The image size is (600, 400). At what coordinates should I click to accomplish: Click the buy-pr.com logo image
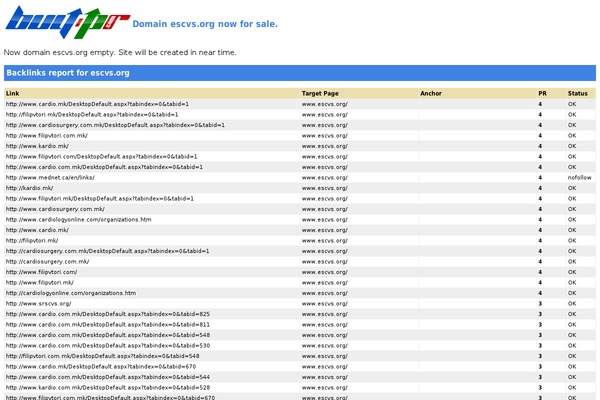[x=68, y=22]
